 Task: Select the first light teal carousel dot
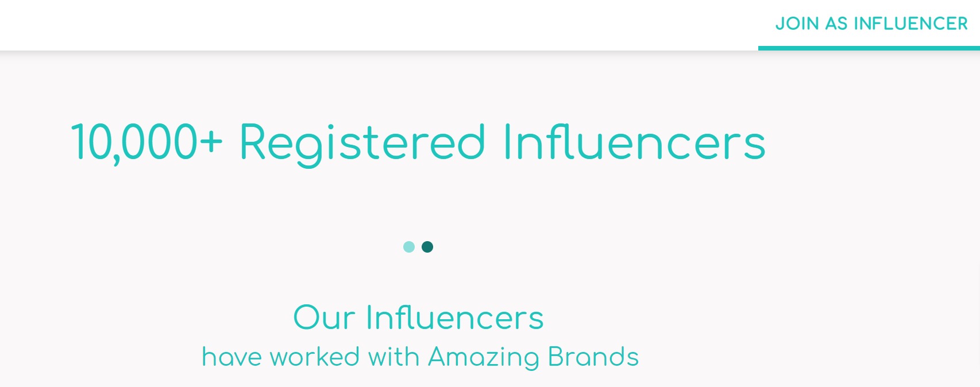coord(409,247)
